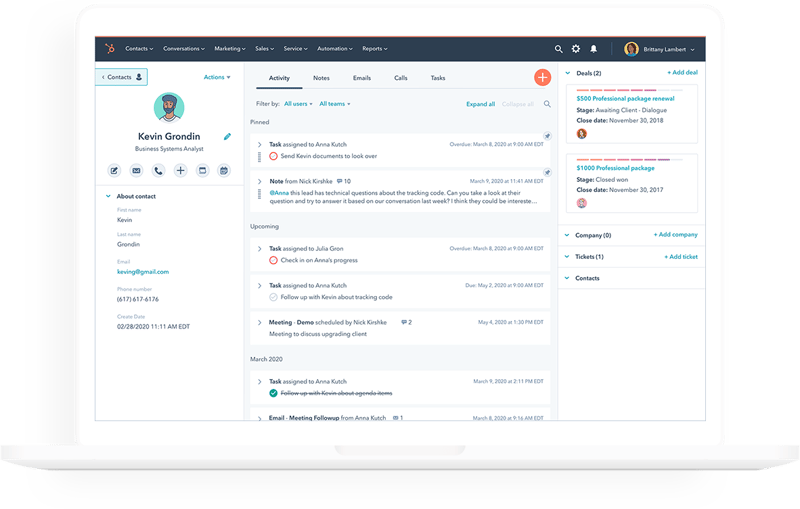Mark 'Check in on Anna's progress' task complete
This screenshot has width=800, height=509.
pyautogui.click(x=273, y=260)
